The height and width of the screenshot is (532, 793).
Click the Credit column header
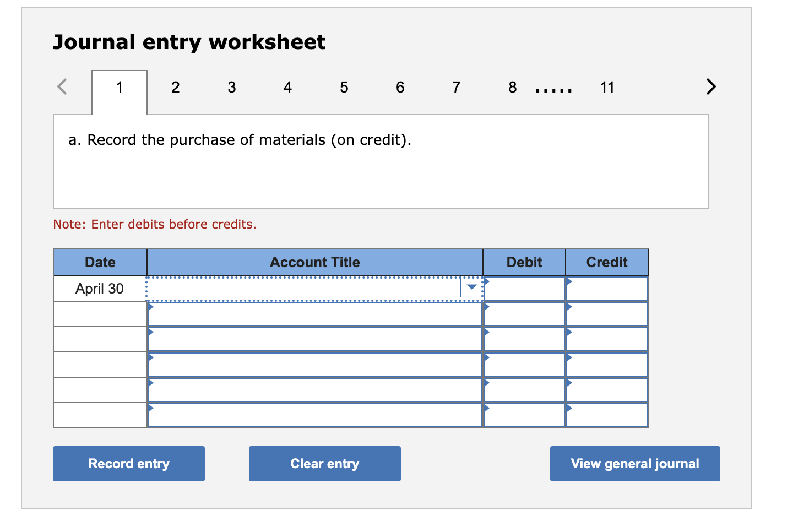tap(607, 262)
